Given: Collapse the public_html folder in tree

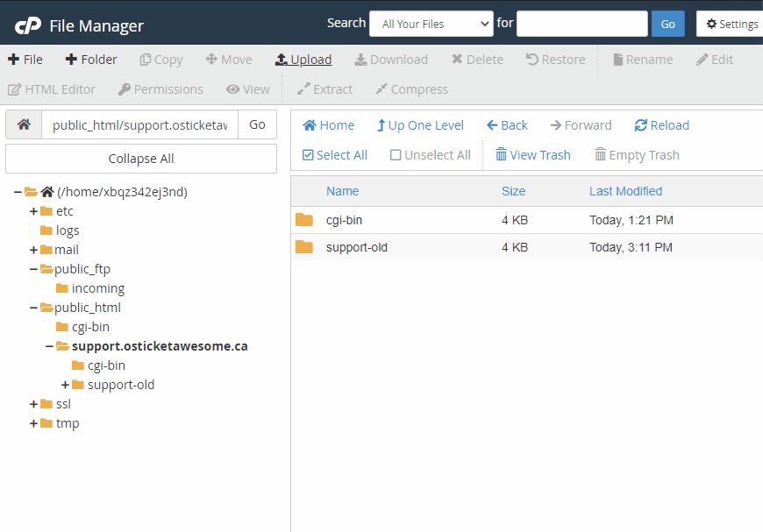Looking at the screenshot, I should pos(33,308).
